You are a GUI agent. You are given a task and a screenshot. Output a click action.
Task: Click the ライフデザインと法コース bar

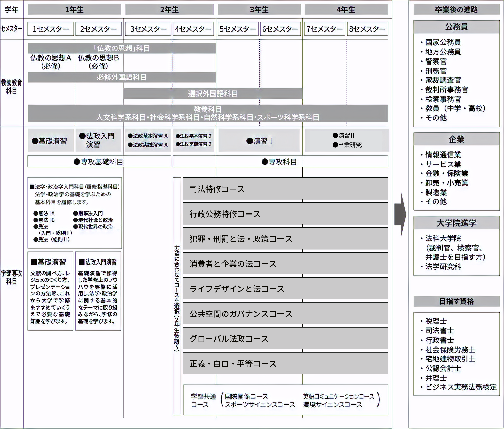(285, 289)
